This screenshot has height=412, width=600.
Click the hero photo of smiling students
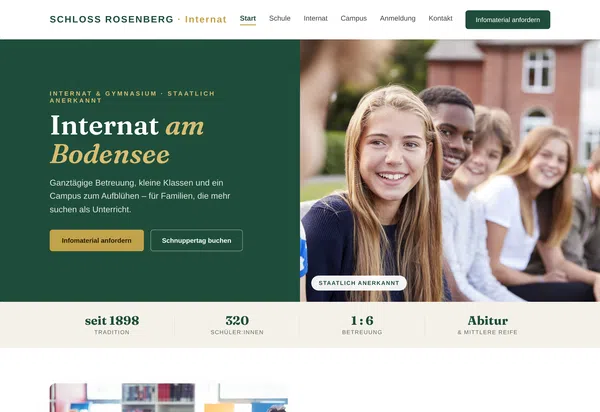pos(450,171)
